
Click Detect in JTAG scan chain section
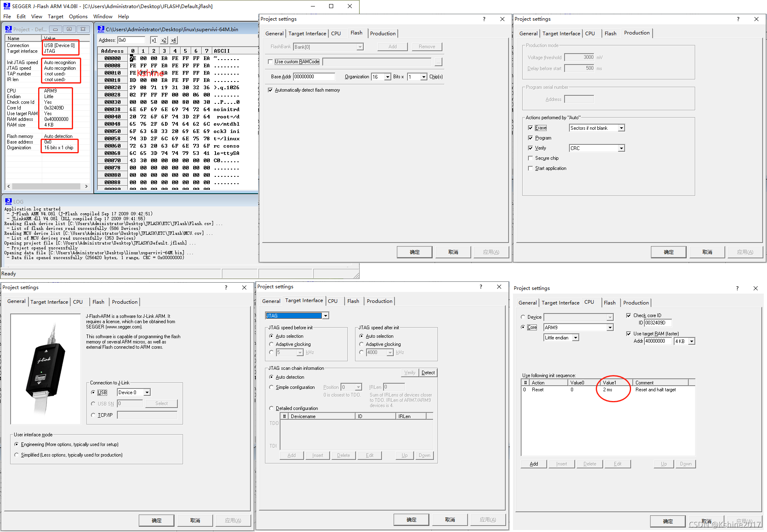pyautogui.click(x=428, y=373)
